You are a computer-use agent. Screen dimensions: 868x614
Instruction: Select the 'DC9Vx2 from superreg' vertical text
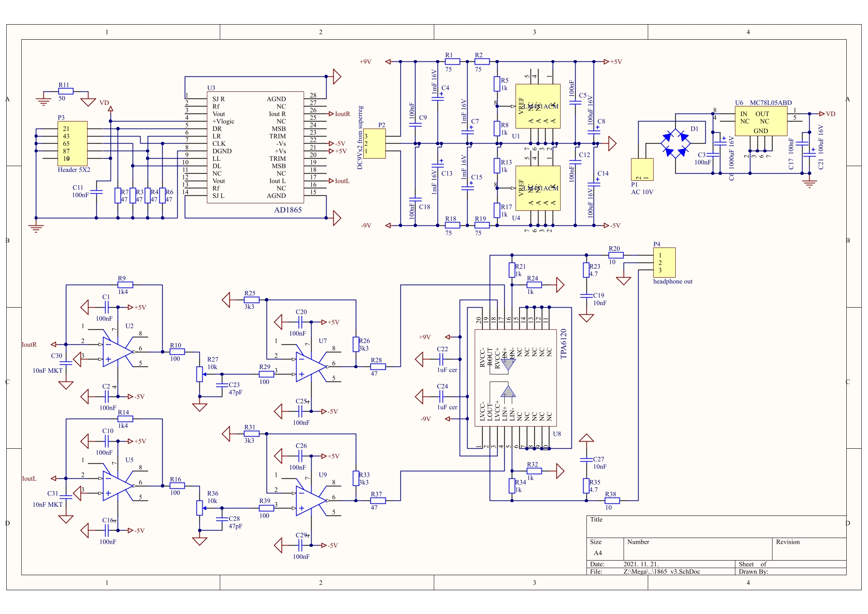[x=360, y=137]
